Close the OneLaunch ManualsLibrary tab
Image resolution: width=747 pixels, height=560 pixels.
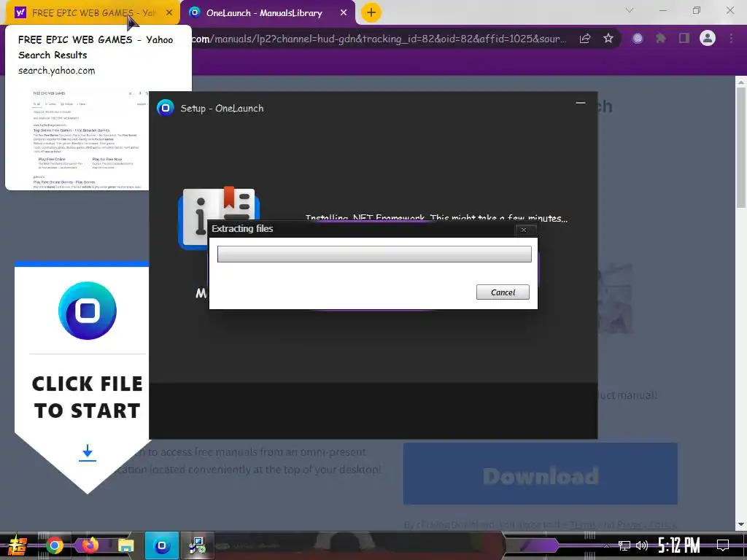(344, 13)
